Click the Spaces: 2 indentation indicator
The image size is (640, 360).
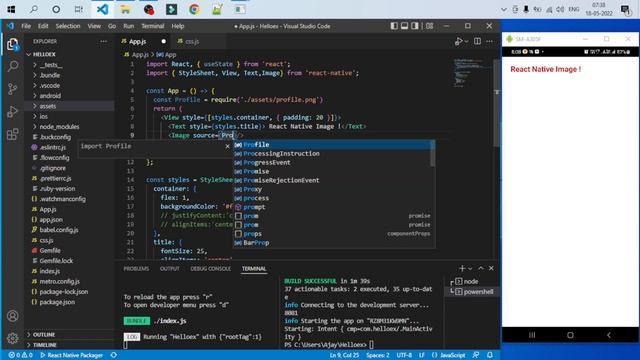click(x=378, y=355)
